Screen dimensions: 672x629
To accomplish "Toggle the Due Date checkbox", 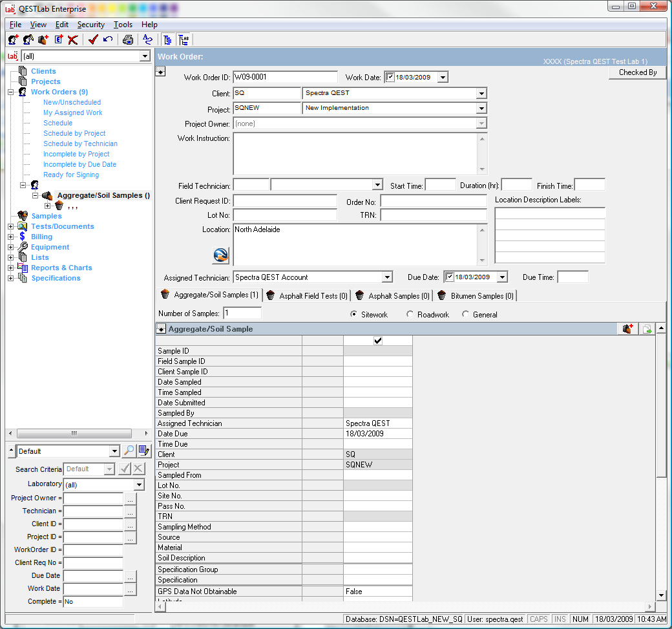I will pyautogui.click(x=450, y=277).
